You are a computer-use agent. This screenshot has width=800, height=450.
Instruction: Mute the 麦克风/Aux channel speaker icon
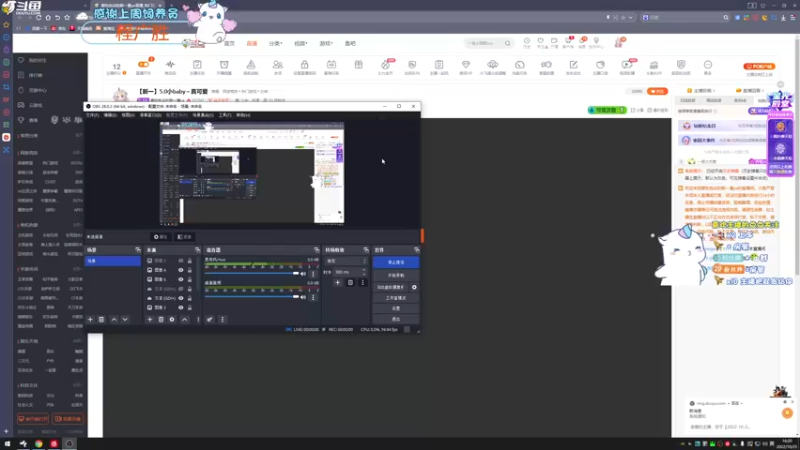304,273
